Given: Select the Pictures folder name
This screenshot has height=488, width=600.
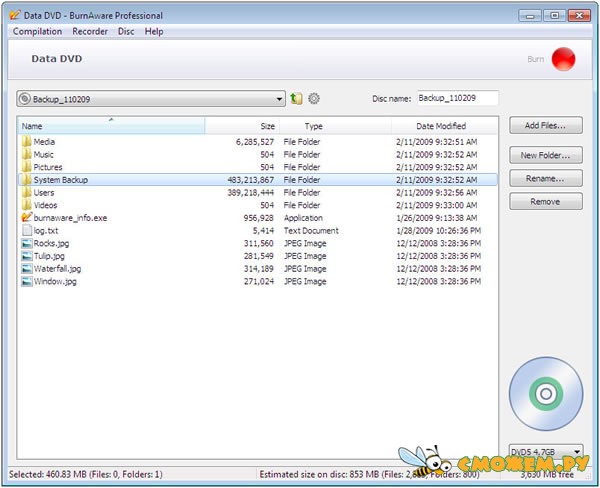Looking at the screenshot, I should pyautogui.click(x=48, y=167).
